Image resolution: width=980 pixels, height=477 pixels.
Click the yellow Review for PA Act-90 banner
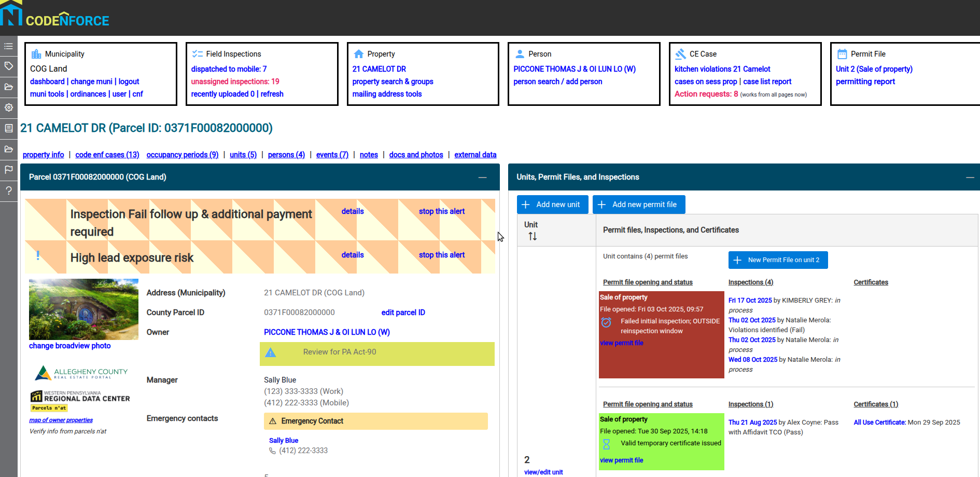377,353
